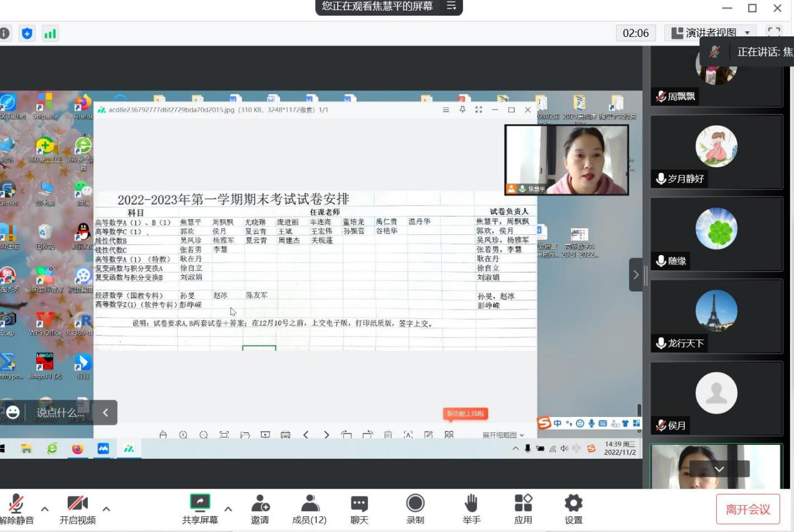This screenshot has height=532, width=794.
Task: Open the 应用 apps menu
Action: [523, 509]
